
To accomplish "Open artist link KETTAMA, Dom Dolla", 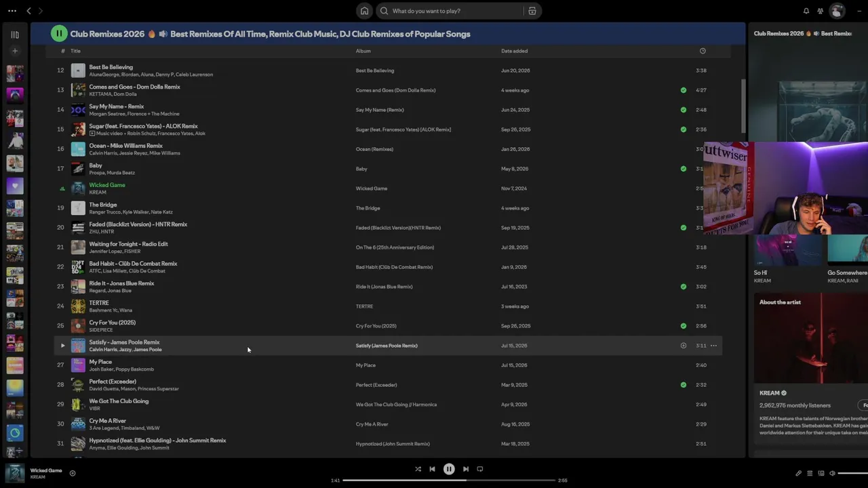I will click(113, 94).
